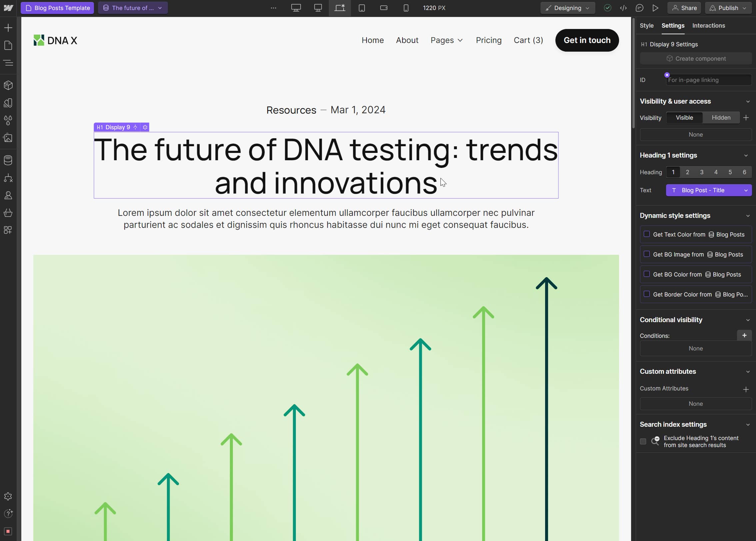Click About in the site navigation

coord(407,40)
